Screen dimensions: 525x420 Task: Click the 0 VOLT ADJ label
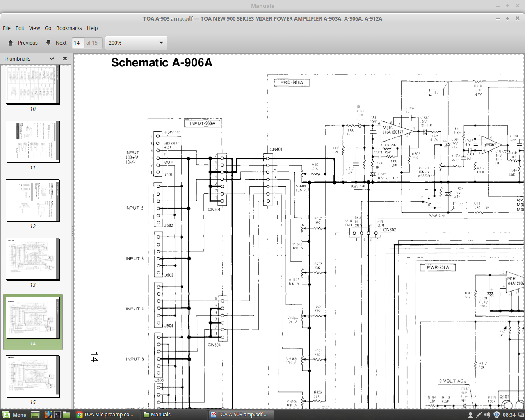coord(453,381)
